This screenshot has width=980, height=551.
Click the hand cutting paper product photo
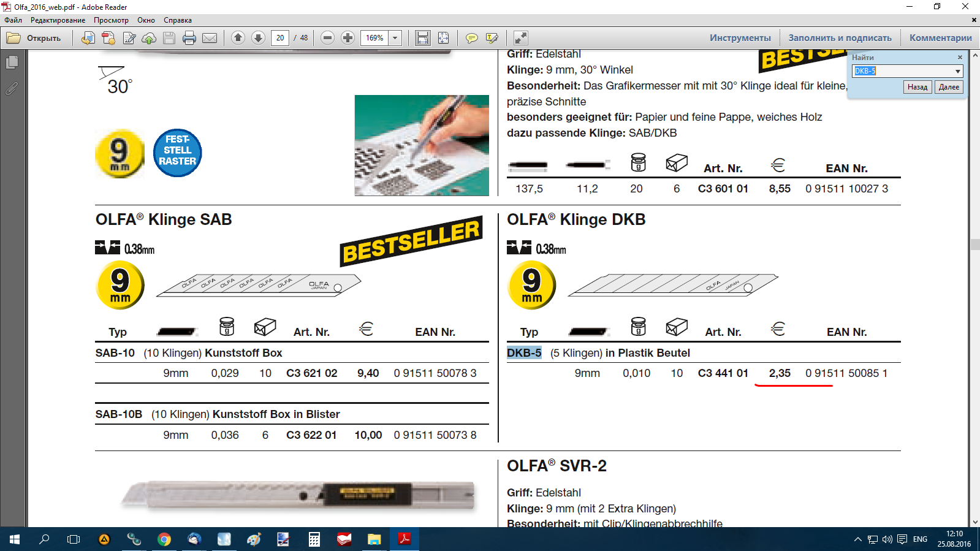coord(422,145)
